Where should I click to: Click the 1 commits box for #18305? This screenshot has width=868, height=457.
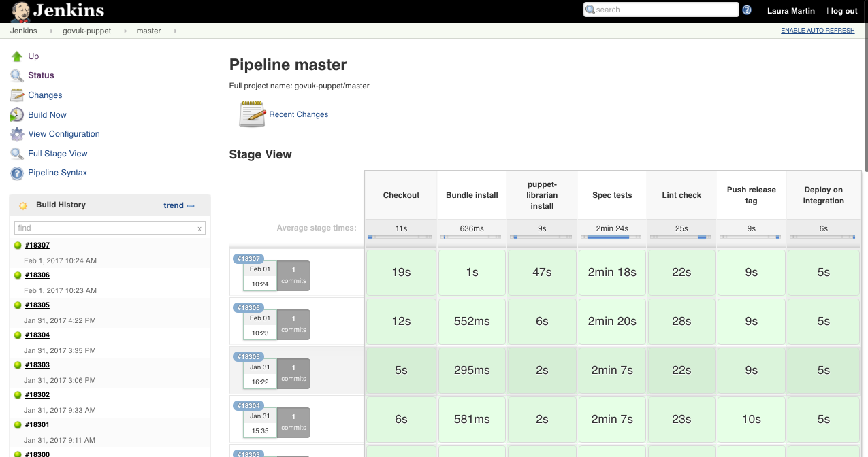tap(294, 374)
